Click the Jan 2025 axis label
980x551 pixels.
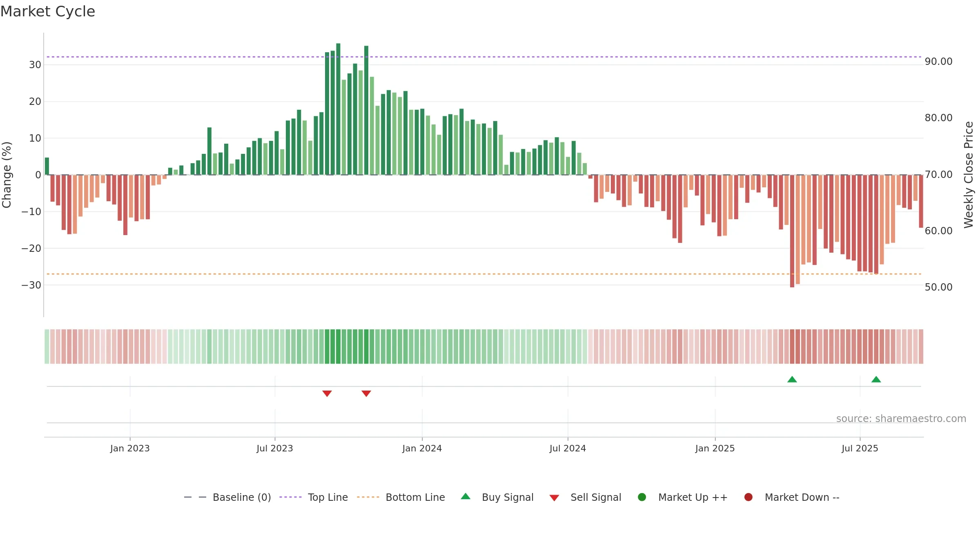coord(715,448)
